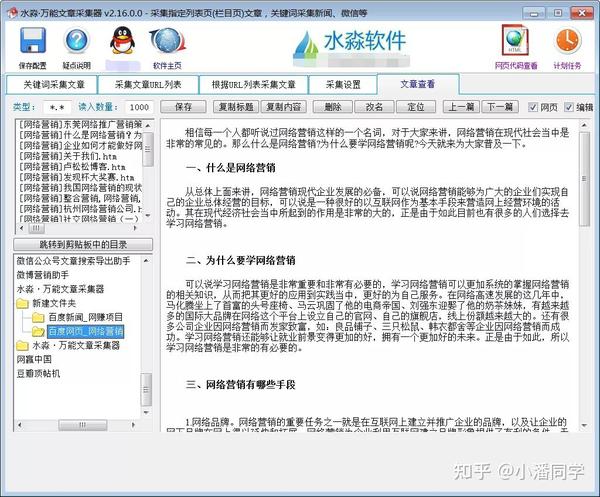The height and width of the screenshot is (497, 600).
Task: Select article 企业如何才能做好网
Action: click(80, 145)
